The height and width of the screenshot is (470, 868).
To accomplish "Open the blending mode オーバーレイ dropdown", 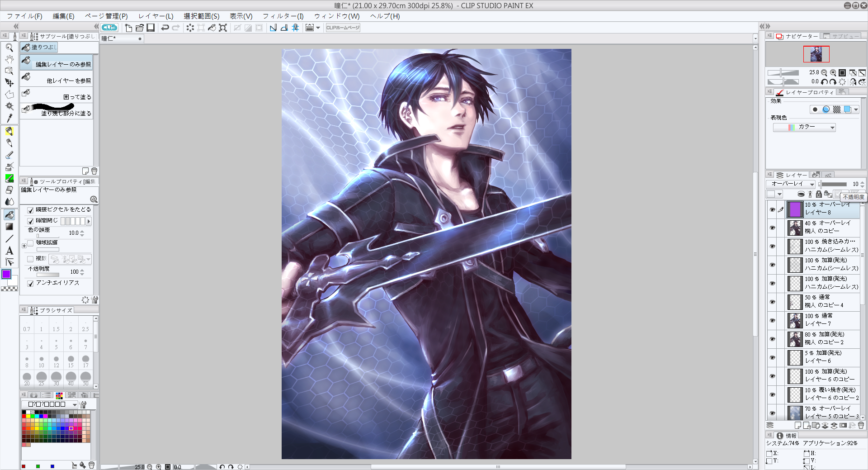I will click(791, 184).
